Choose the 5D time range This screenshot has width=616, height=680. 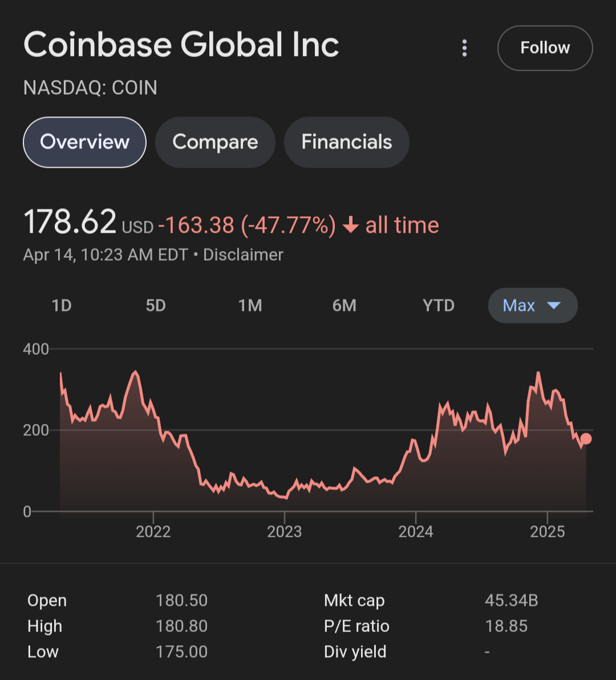click(156, 306)
